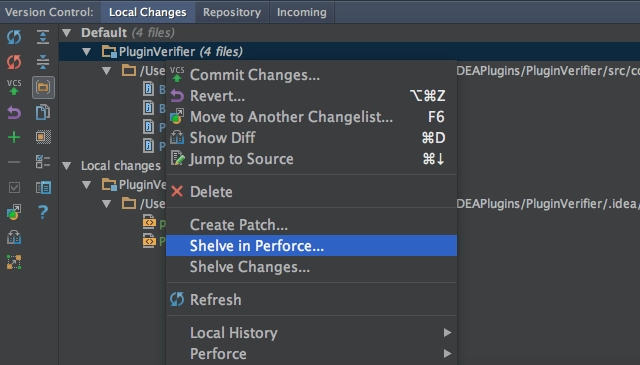
Task: Click the blue Refresh icon in the left toolbar
Action: pos(14,37)
